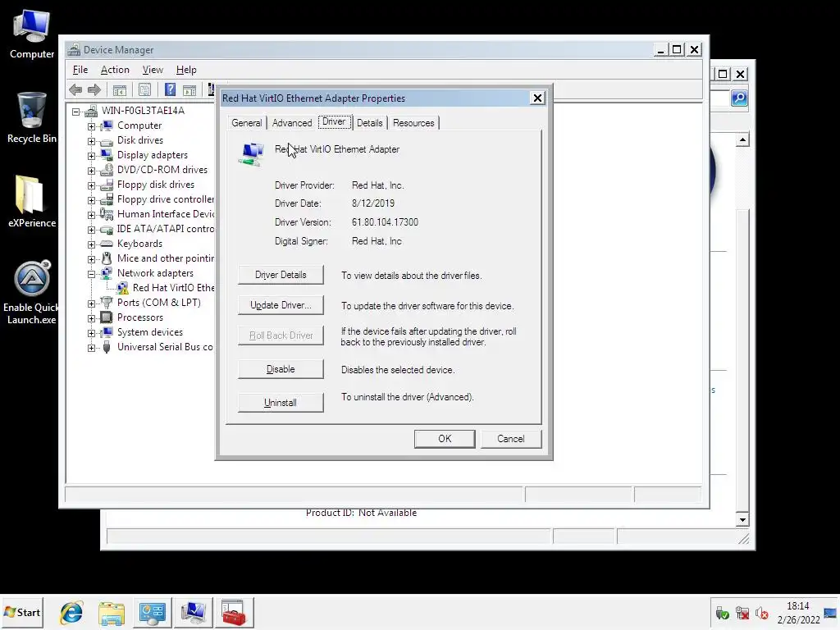
Task: Click Cancel in the Properties dialog
Action: tap(511, 439)
